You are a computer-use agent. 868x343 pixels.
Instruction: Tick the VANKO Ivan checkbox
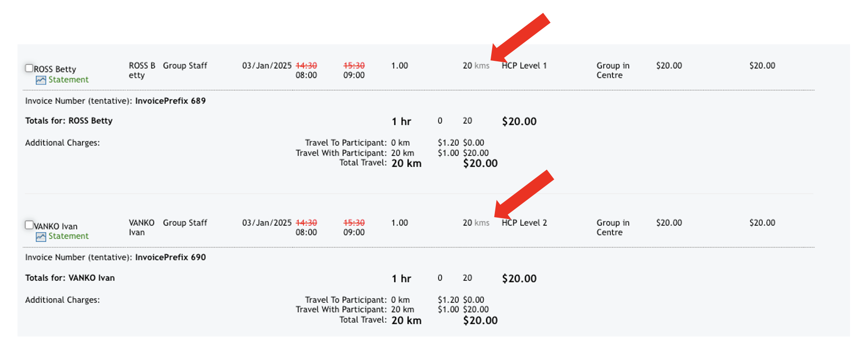click(29, 225)
